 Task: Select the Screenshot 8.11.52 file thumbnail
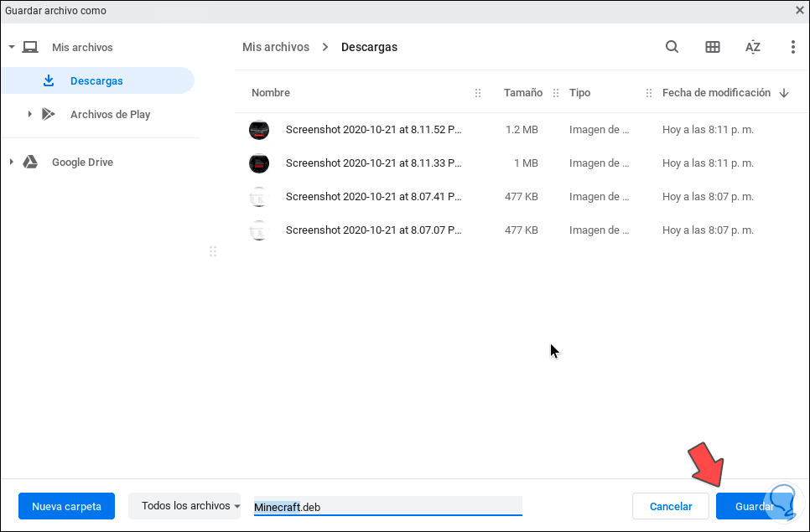point(259,130)
